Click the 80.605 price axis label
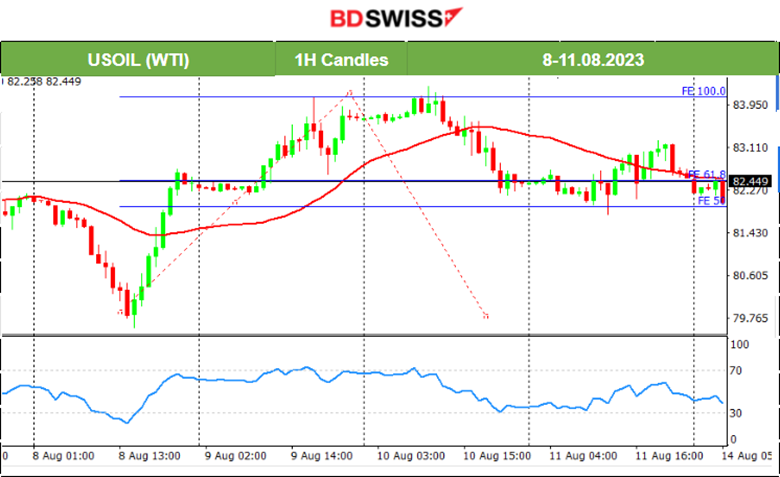 point(750,276)
